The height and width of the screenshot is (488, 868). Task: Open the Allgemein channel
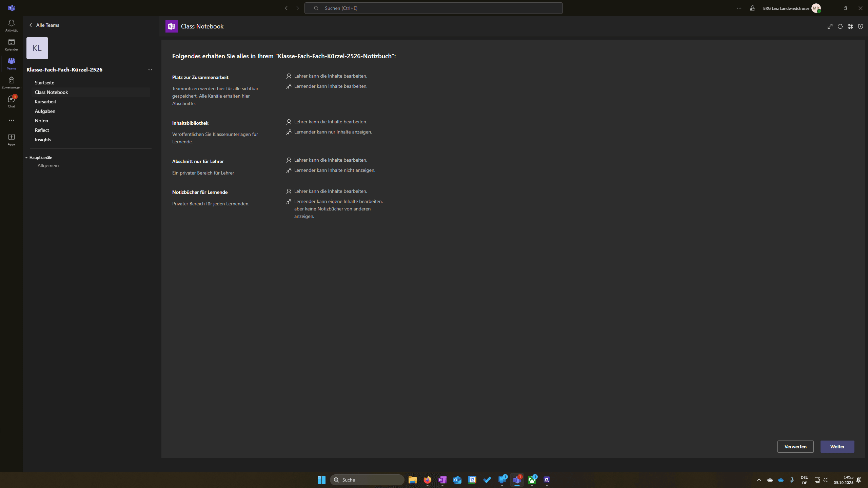point(48,165)
